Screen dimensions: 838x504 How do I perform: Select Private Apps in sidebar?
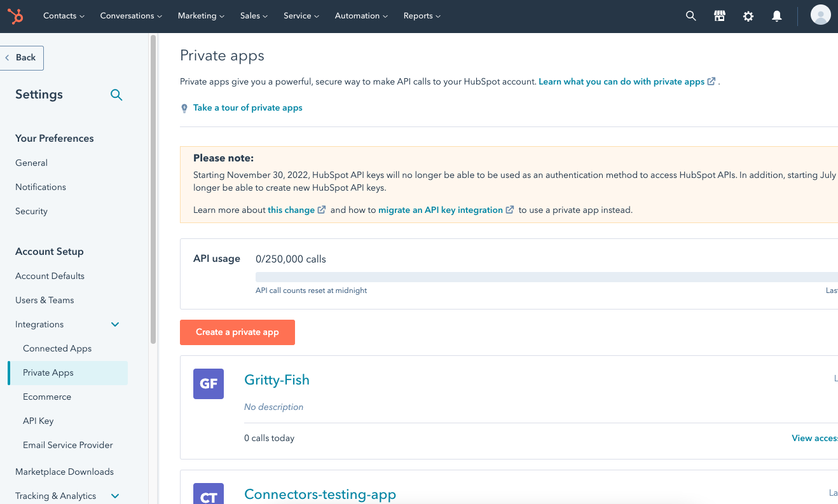coord(67,372)
